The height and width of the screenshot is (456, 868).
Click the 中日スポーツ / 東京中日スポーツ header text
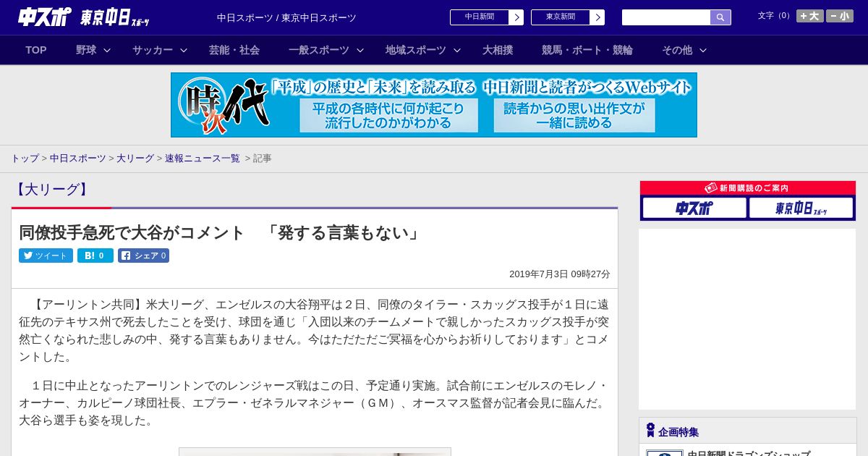286,17
